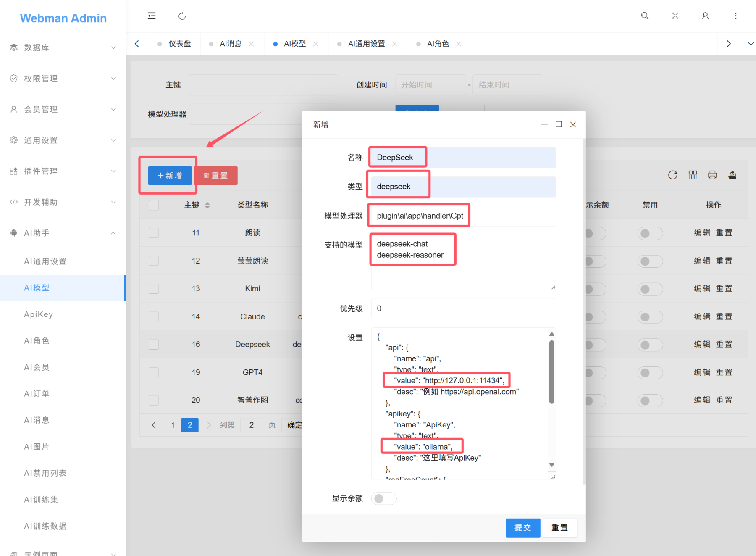Minimize the 新增 dialog
This screenshot has height=556, width=756.
[x=544, y=124]
